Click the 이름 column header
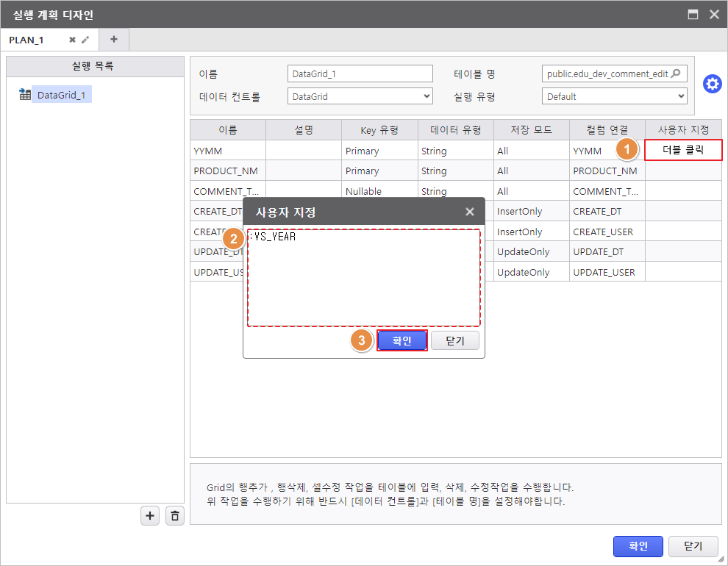Image resolution: width=728 pixels, height=566 pixels. click(228, 130)
